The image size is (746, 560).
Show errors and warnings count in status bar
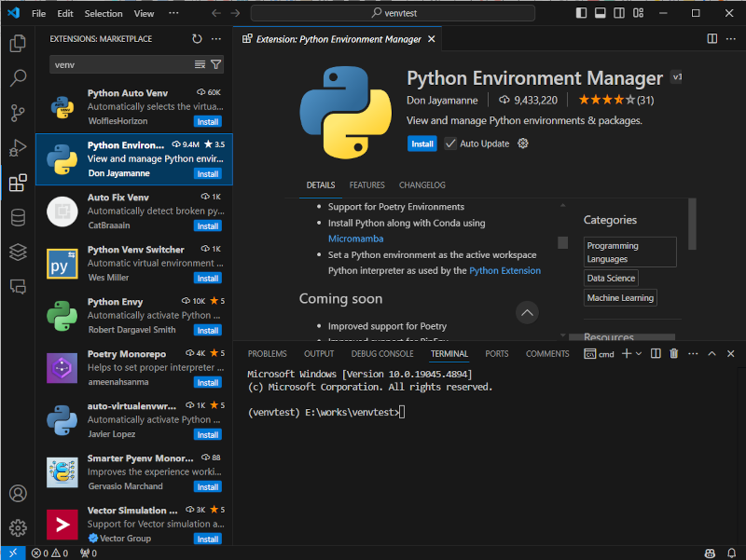coord(50,553)
